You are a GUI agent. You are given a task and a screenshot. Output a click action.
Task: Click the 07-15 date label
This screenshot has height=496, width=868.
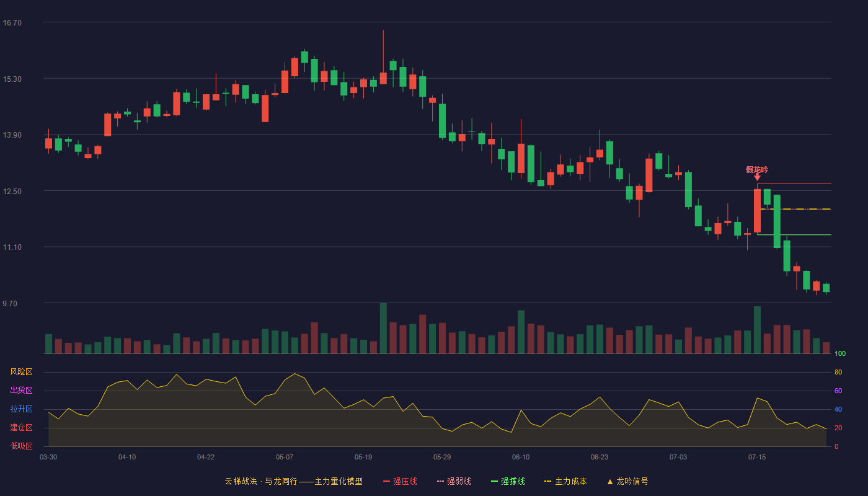click(x=757, y=457)
